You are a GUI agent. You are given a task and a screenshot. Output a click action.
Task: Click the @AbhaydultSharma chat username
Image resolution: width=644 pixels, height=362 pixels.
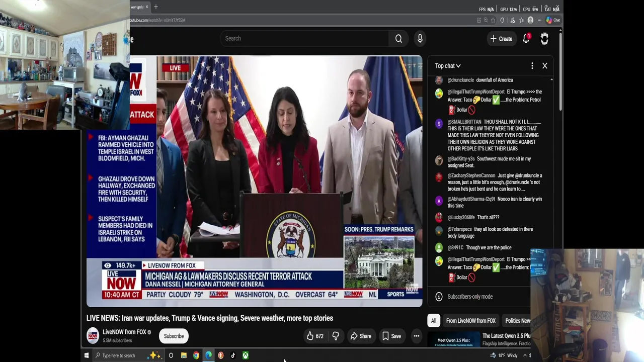pos(471,199)
